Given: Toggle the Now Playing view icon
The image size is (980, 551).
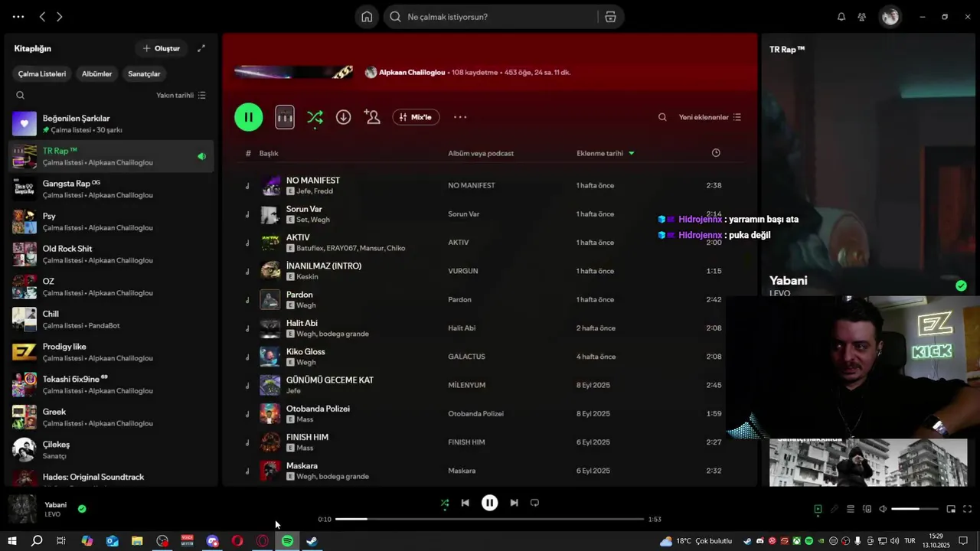Looking at the screenshot, I should (818, 509).
